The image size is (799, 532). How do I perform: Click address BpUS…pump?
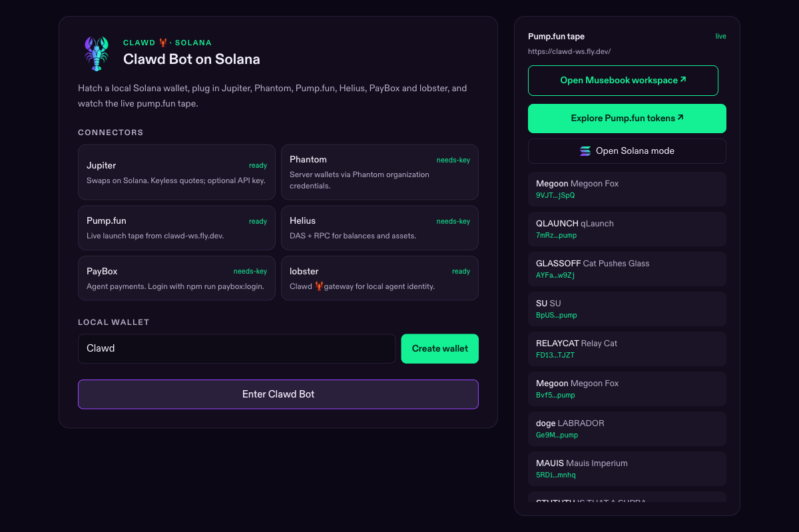(557, 316)
